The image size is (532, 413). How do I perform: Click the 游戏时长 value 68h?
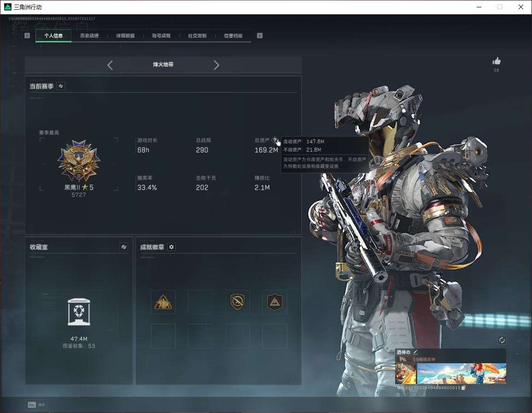143,150
